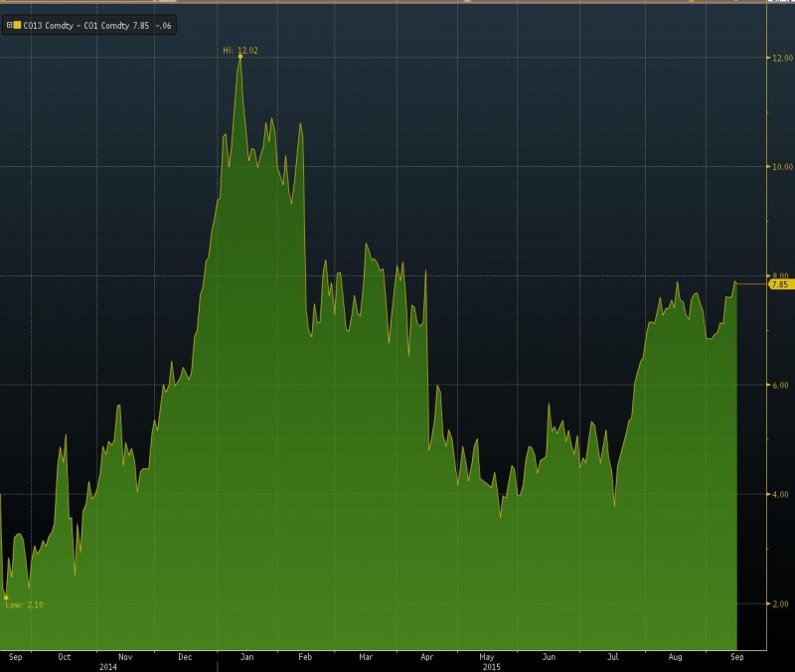Select the Jan month label on x-axis
The height and width of the screenshot is (672, 795).
pos(246,656)
